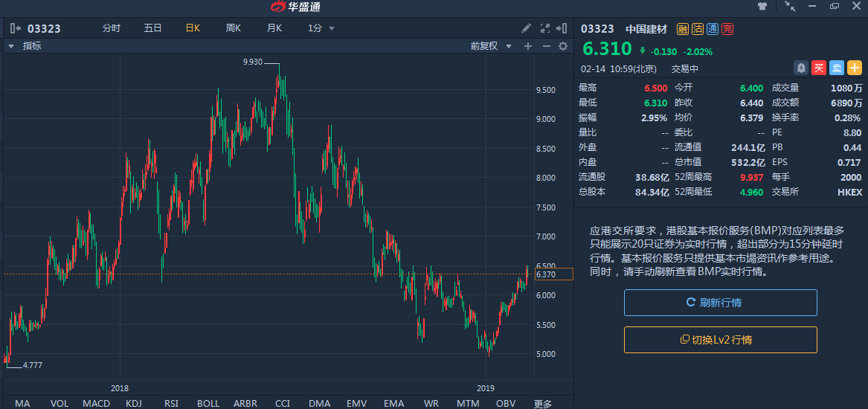
Task: Click the PE value 8.80
Action: point(852,132)
